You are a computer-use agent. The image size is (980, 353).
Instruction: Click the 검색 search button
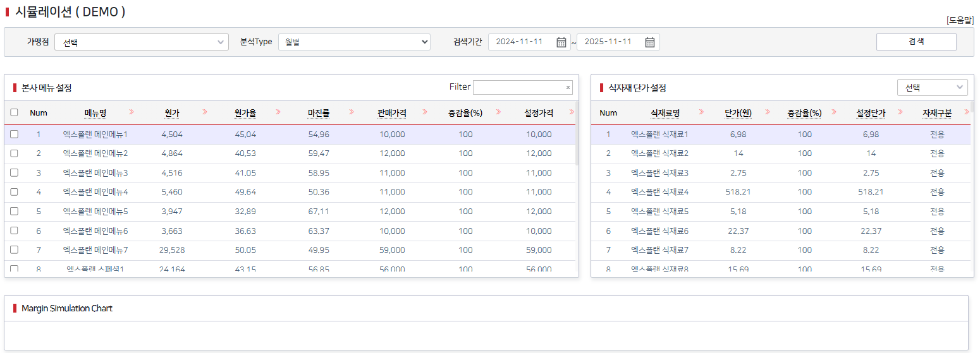click(916, 42)
